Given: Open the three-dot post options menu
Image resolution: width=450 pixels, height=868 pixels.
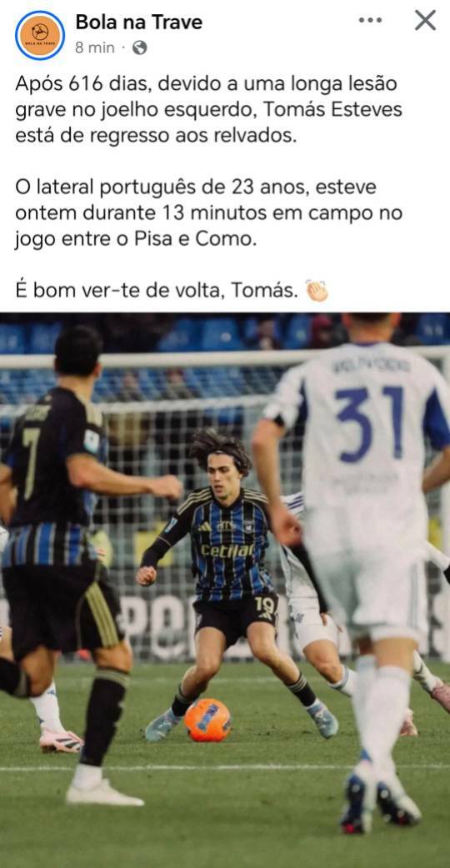Looking at the screenshot, I should (x=370, y=21).
